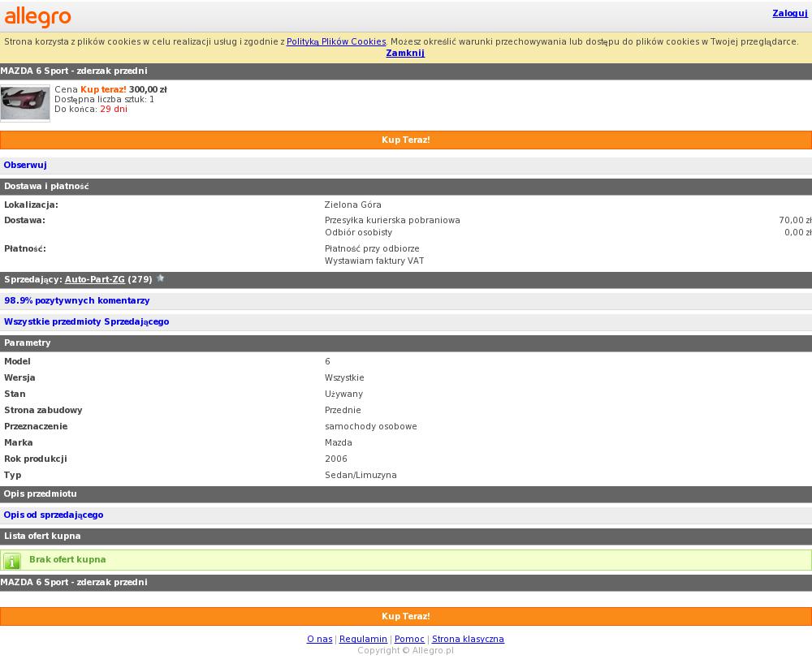812x668 pixels.
Task: Dismiss cookie notice with Zamknij
Action: click(x=405, y=53)
